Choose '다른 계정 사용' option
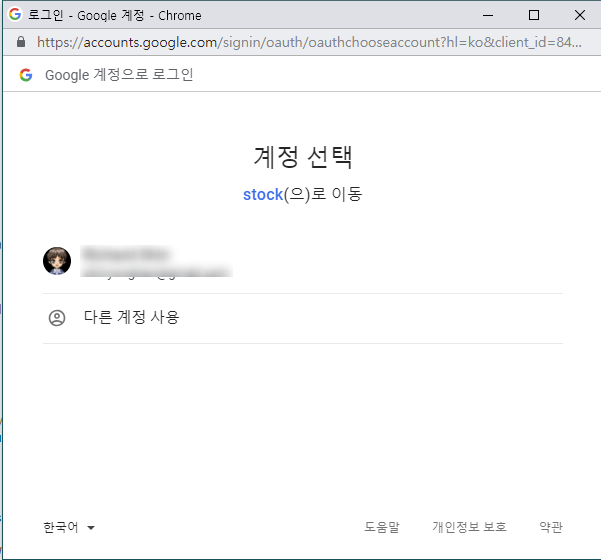The width and height of the screenshot is (601, 560). pyautogui.click(x=303, y=319)
